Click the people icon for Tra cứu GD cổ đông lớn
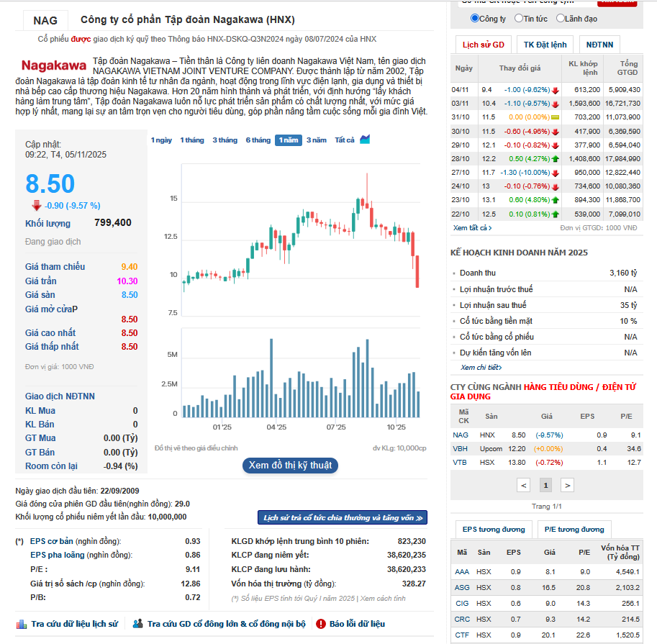This screenshot has width=657, height=644. tap(138, 623)
